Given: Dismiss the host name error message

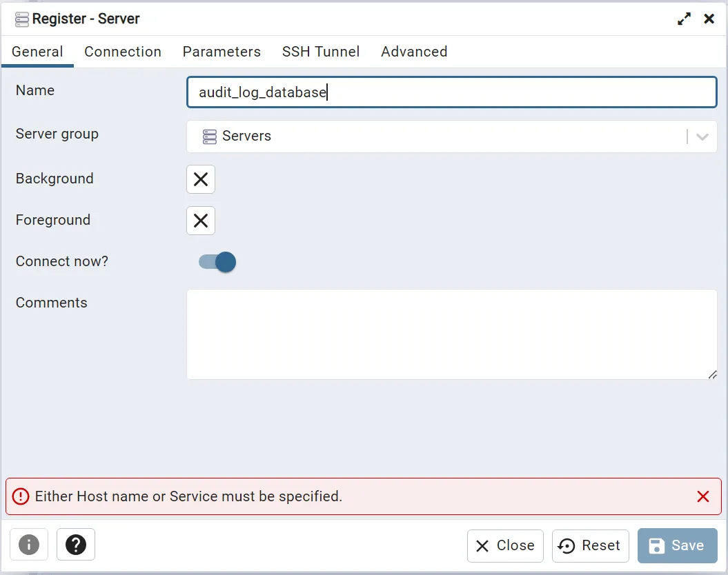Looking at the screenshot, I should pyautogui.click(x=702, y=496).
